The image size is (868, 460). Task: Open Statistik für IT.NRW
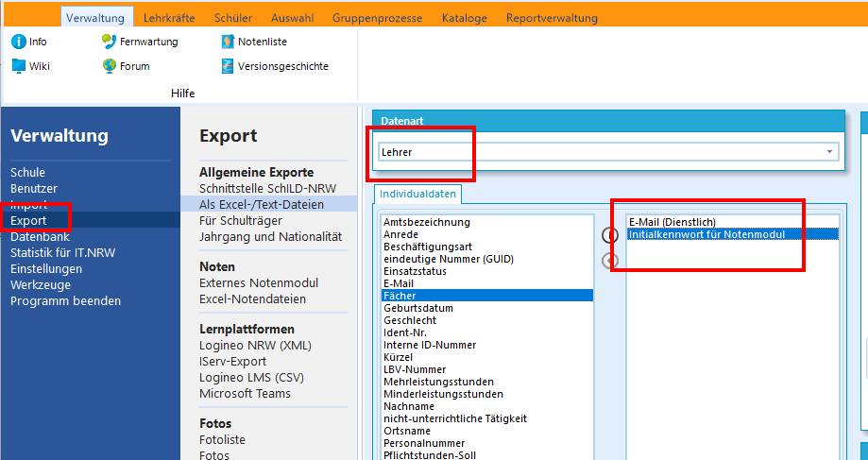click(62, 253)
